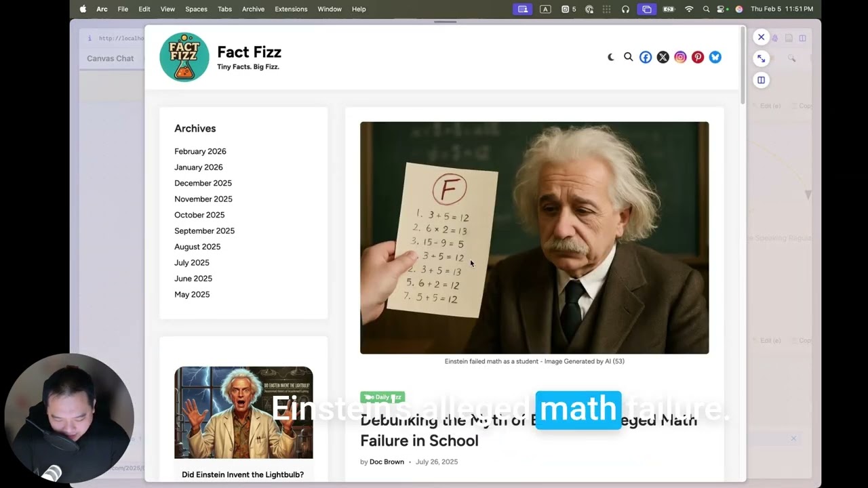Screen dimensions: 868x488
Task: Open the Archive menu
Action: pos(253,9)
